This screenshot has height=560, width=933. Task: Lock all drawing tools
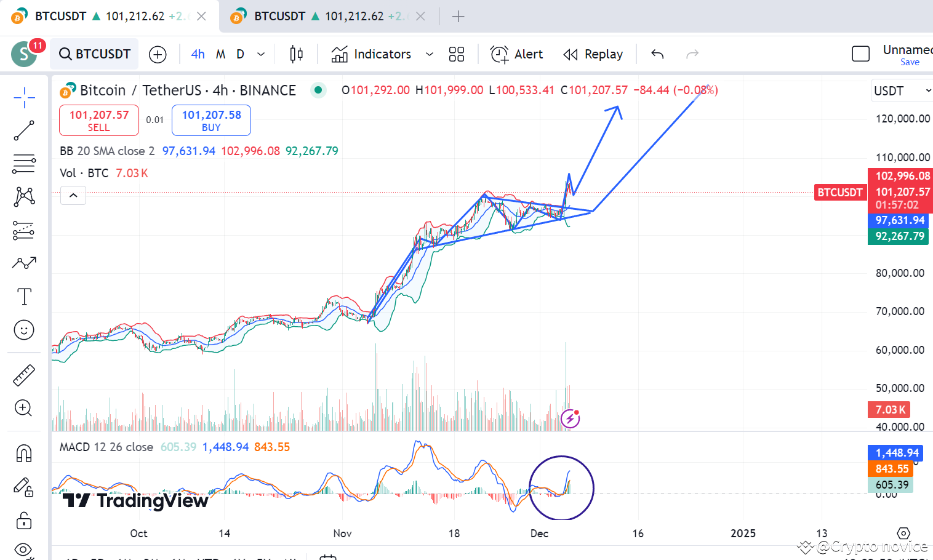24,521
